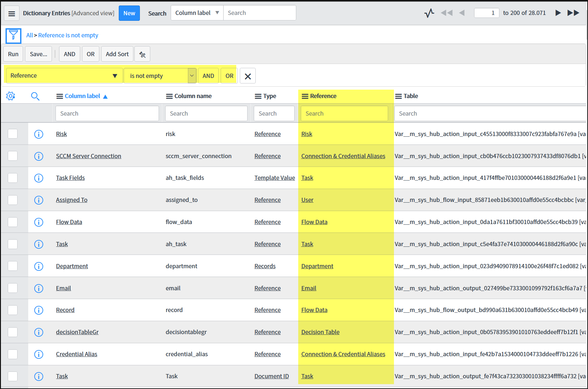The width and height of the screenshot is (588, 389).
Task: Click the Type column search box
Action: coord(274,114)
